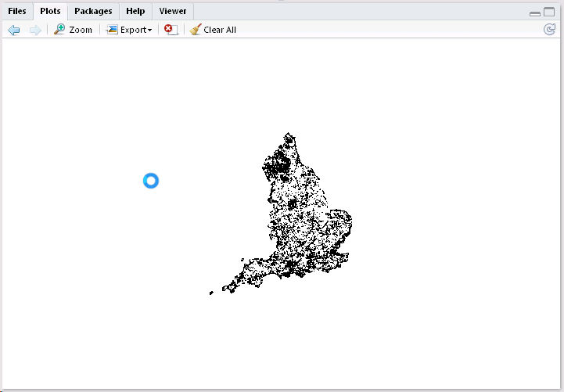Open the Export dropdown menu

pyautogui.click(x=129, y=30)
